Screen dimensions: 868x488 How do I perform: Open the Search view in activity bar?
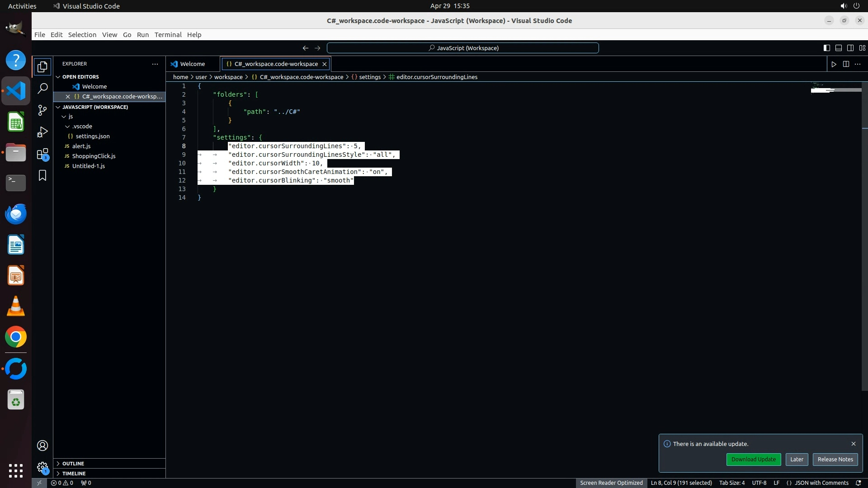[42, 88]
